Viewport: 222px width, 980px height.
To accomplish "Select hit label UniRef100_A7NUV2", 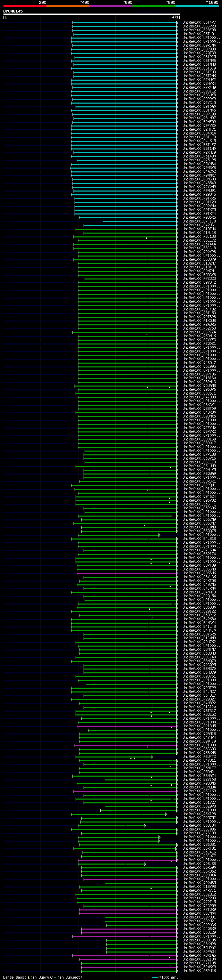I will tap(199, 80).
